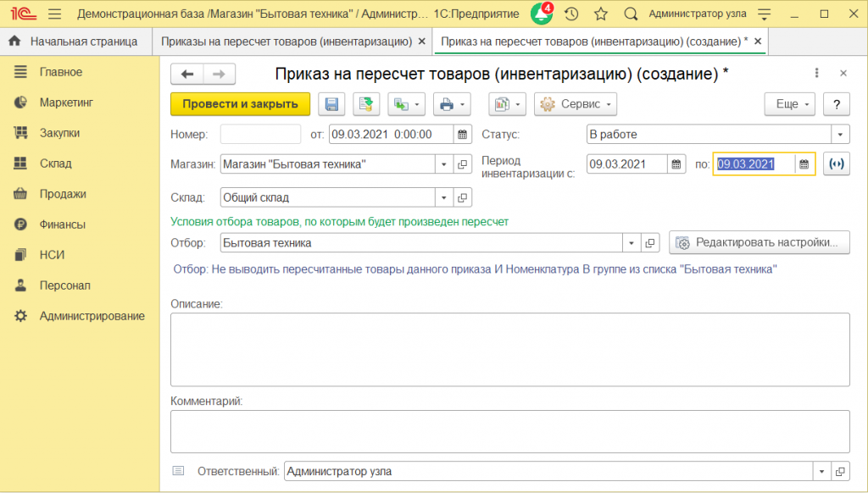
Task: Open calendar for document date field
Action: (x=462, y=135)
